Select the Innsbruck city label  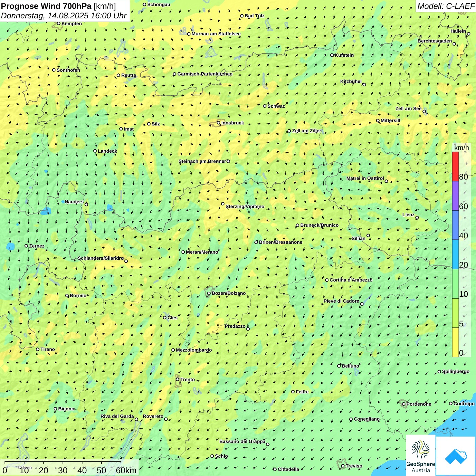[233, 123]
